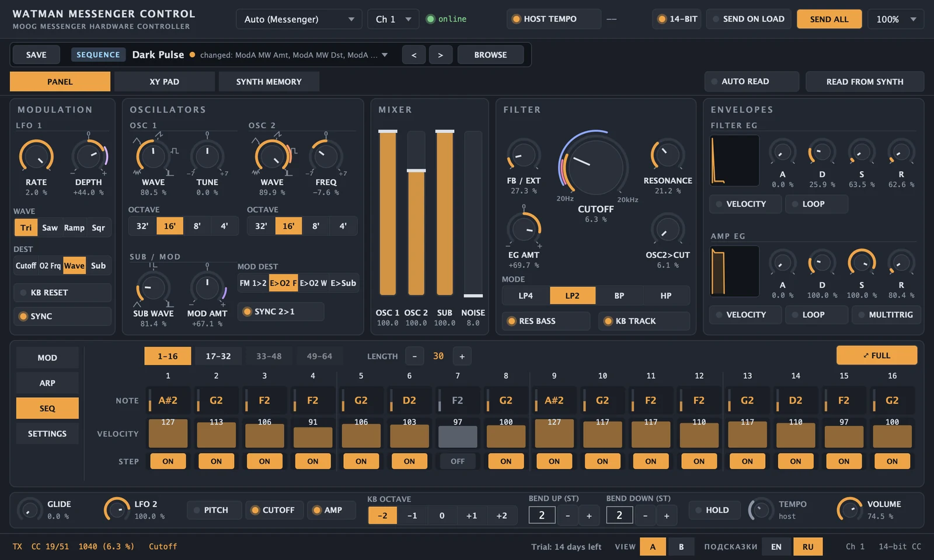This screenshot has height=560, width=934.
Task: Click the OSC 1 Wave knob
Action: 153,156
